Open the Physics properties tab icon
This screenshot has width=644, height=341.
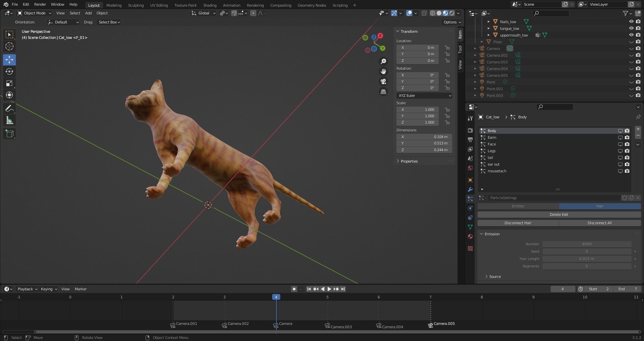pyautogui.click(x=470, y=208)
